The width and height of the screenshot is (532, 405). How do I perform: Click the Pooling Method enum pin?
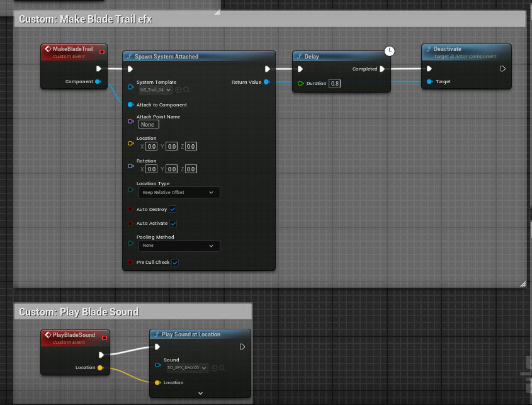point(130,243)
